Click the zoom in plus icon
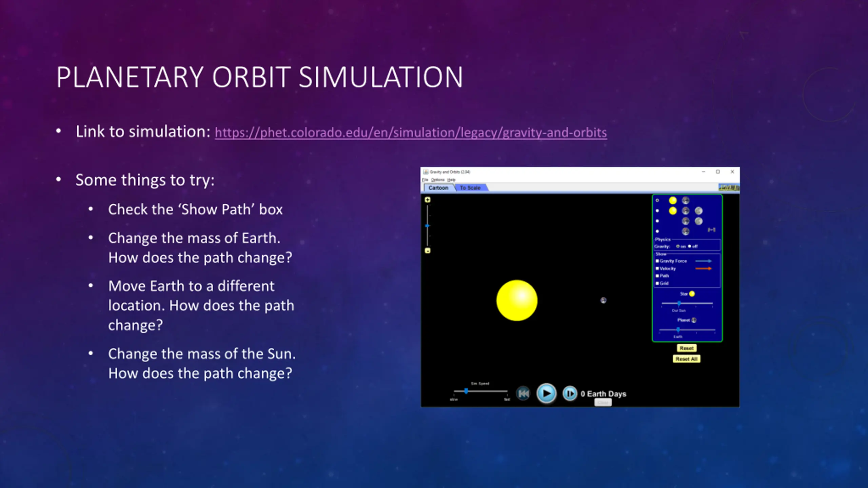868x488 pixels. 428,200
